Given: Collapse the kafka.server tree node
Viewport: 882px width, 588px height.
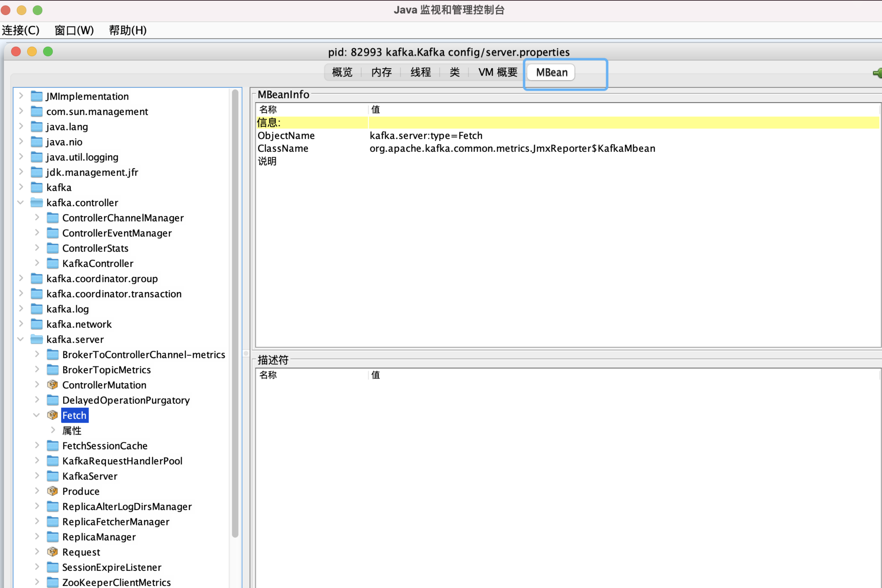Looking at the screenshot, I should coord(21,339).
